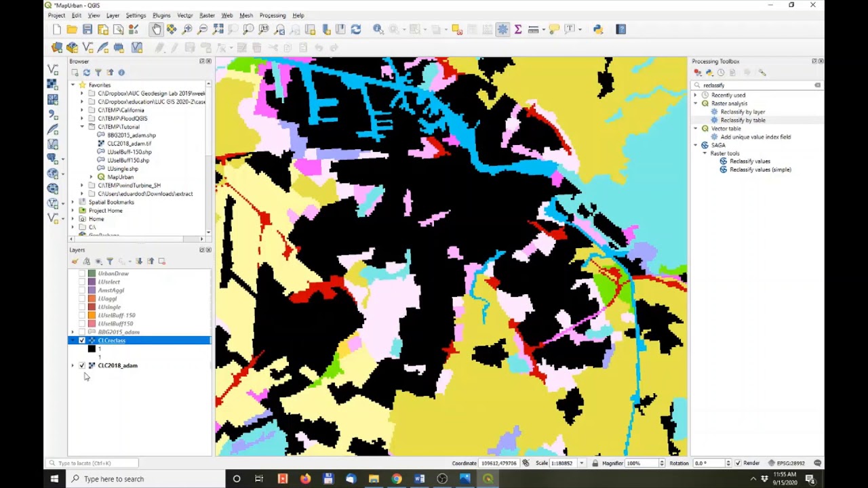Toggle the Render checkbox in status bar
Image resolution: width=868 pixels, height=488 pixels.
click(x=738, y=463)
